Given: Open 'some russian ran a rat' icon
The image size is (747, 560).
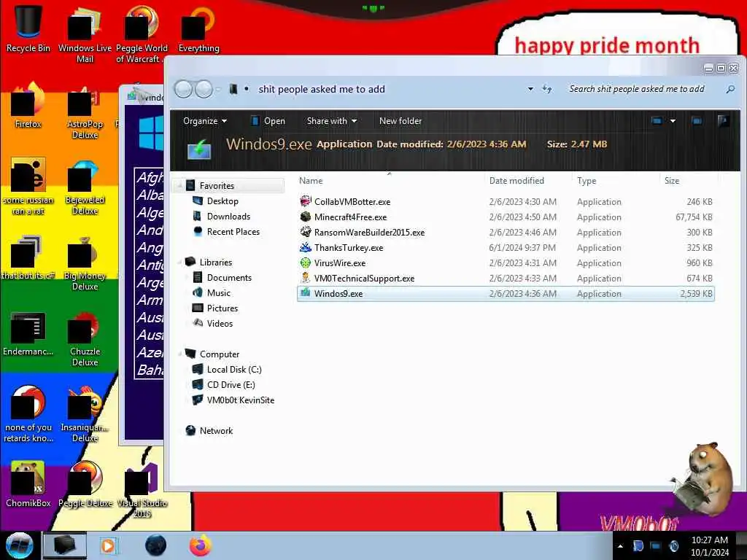Looking at the screenshot, I should pyautogui.click(x=28, y=187).
